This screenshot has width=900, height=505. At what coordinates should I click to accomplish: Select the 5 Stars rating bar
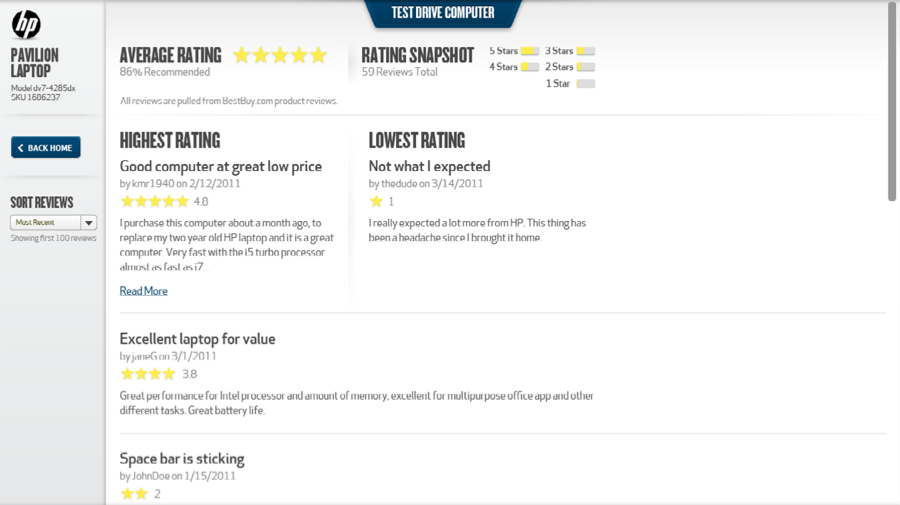click(x=529, y=51)
